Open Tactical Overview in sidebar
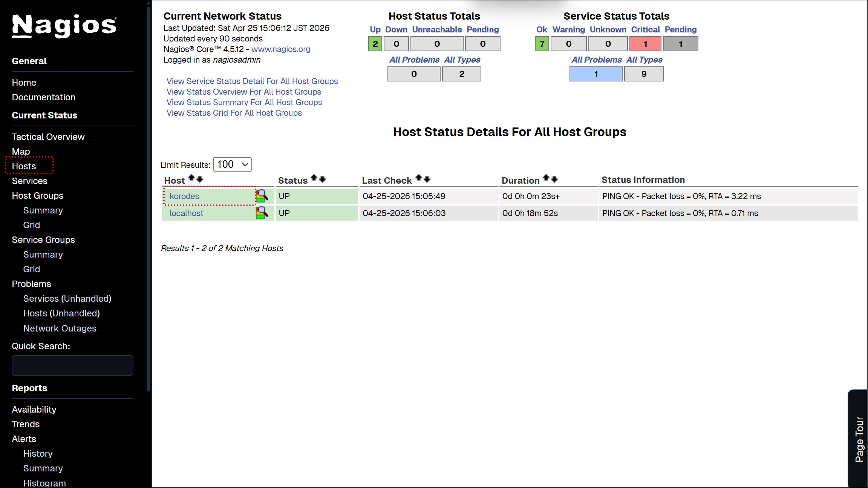Screen dimensions: 868x488 (x=48, y=137)
